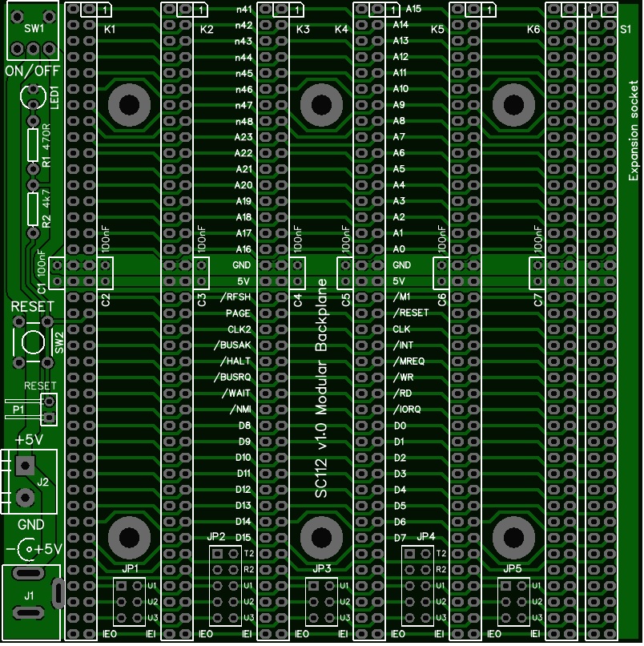Select the /HALT signal label
This screenshot has width=644, height=646.
pyautogui.click(x=235, y=361)
